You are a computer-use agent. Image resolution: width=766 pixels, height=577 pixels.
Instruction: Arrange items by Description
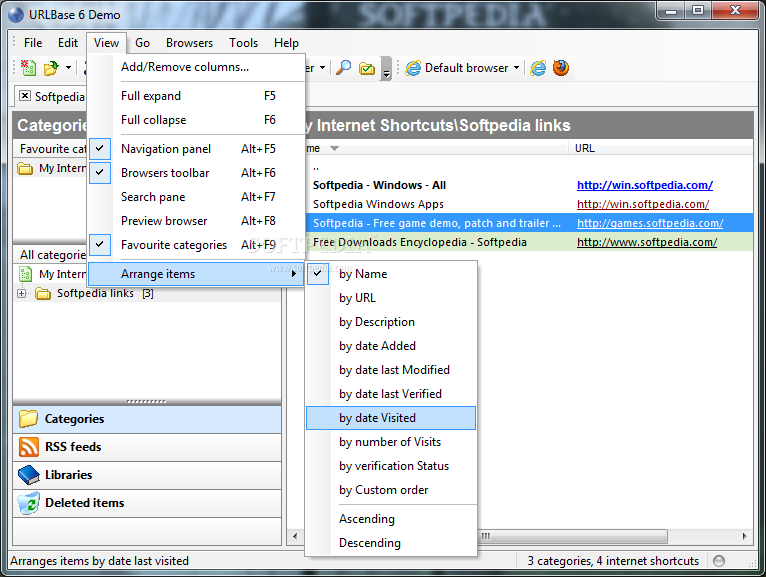coord(391,322)
